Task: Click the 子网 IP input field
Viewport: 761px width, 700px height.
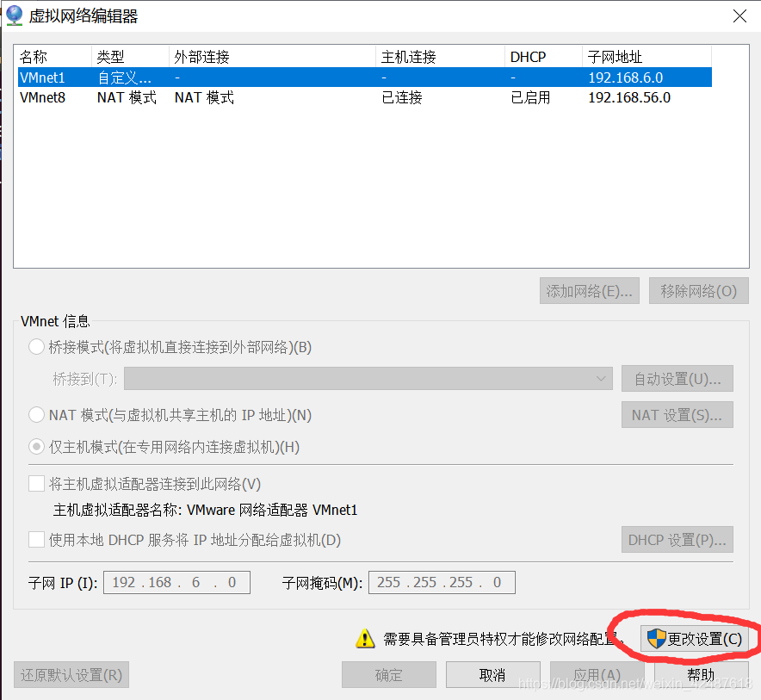Action: [x=176, y=582]
